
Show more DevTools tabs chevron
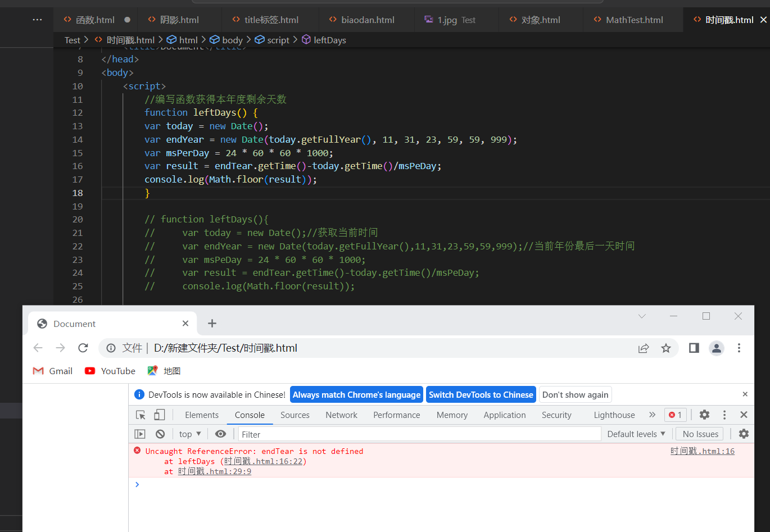click(x=652, y=415)
